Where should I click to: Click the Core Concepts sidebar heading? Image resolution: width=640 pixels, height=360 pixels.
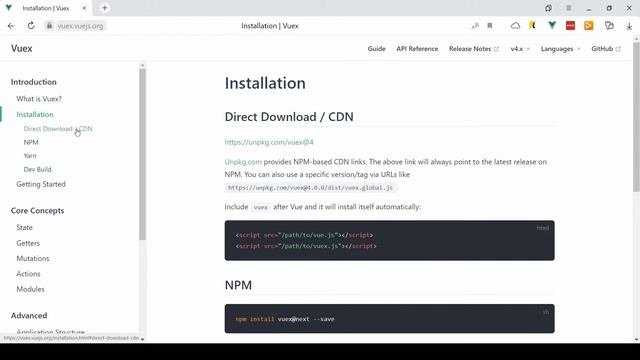[x=38, y=211]
